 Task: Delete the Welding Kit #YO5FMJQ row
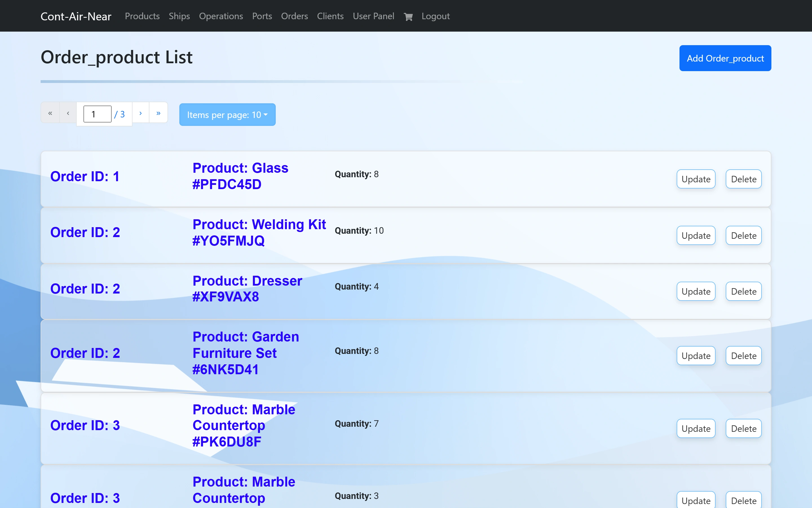(x=743, y=236)
